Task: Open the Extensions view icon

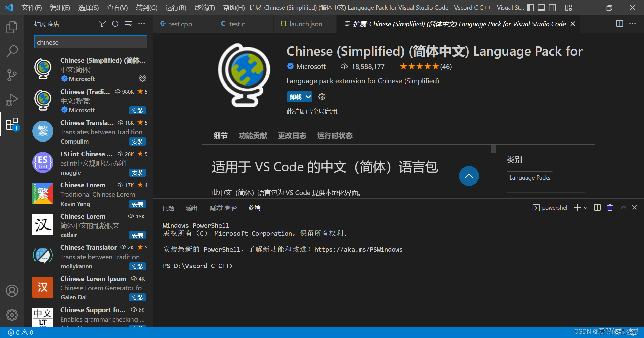Action: tap(12, 124)
